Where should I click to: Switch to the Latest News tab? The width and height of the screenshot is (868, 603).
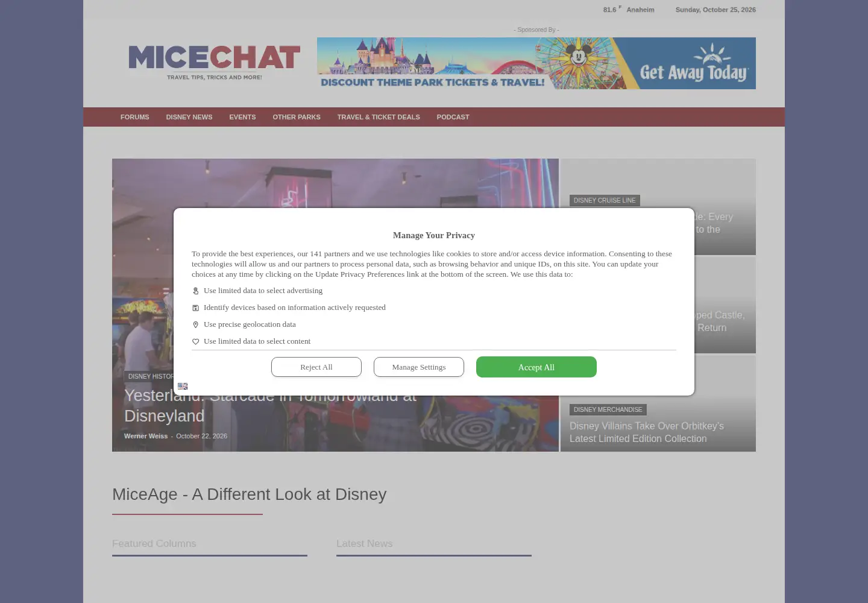[364, 544]
